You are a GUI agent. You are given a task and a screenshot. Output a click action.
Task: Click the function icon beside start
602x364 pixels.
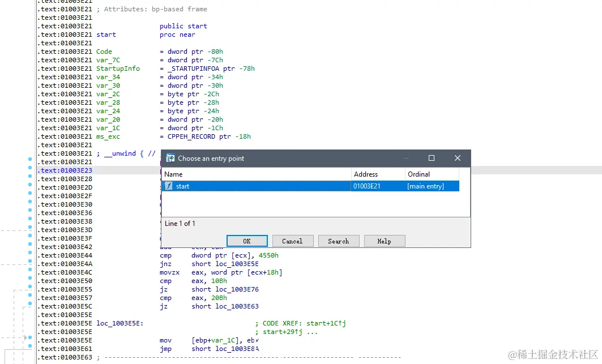[x=169, y=186]
